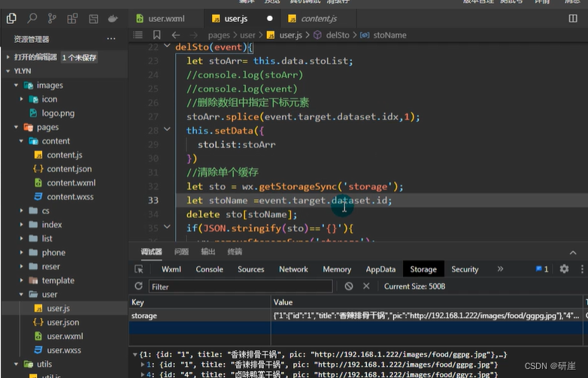Click the bookmark icon in breadcrumb bar
Screen dimensions: 588x378
(x=156, y=35)
